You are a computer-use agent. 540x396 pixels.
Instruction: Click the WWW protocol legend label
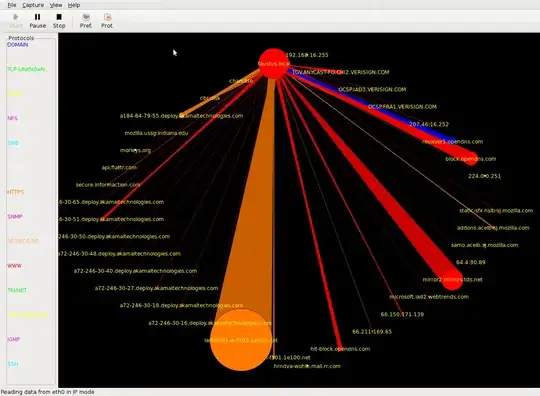pyautogui.click(x=14, y=265)
